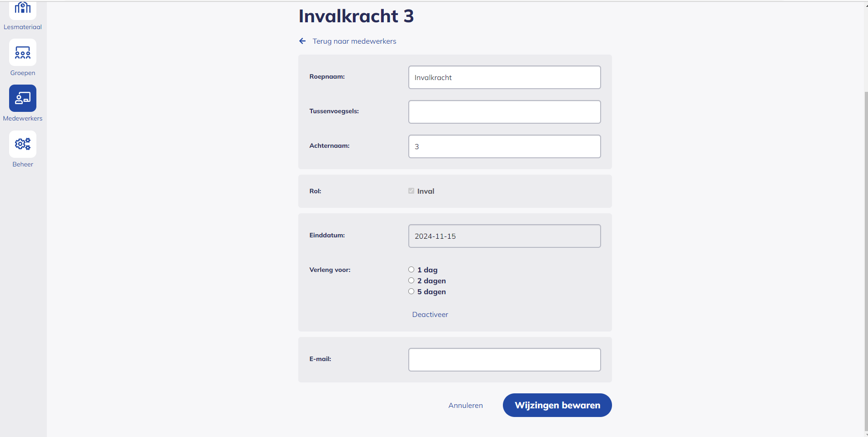Select the 1 dag radio option
Viewport: 868px width, 437px height.
[x=411, y=270]
